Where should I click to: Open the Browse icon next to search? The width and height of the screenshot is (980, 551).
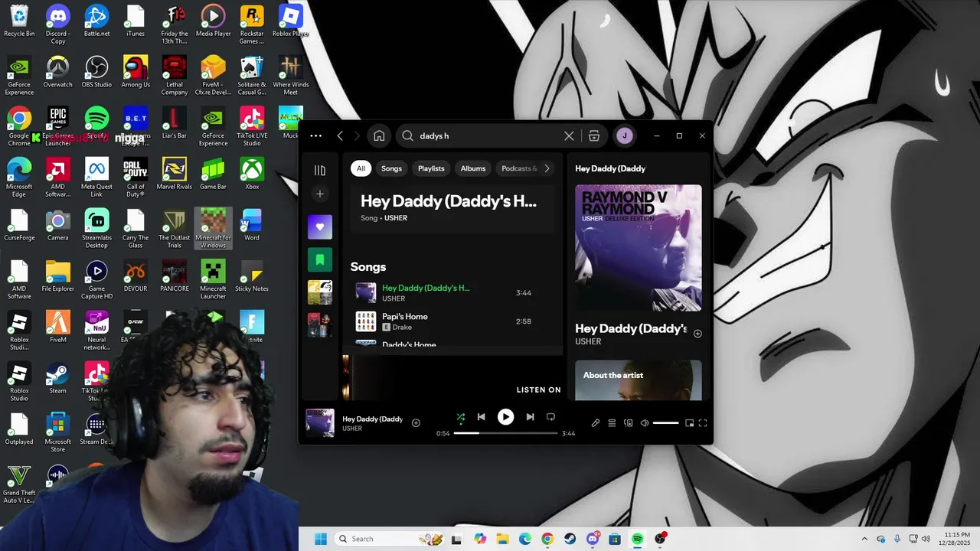[594, 135]
